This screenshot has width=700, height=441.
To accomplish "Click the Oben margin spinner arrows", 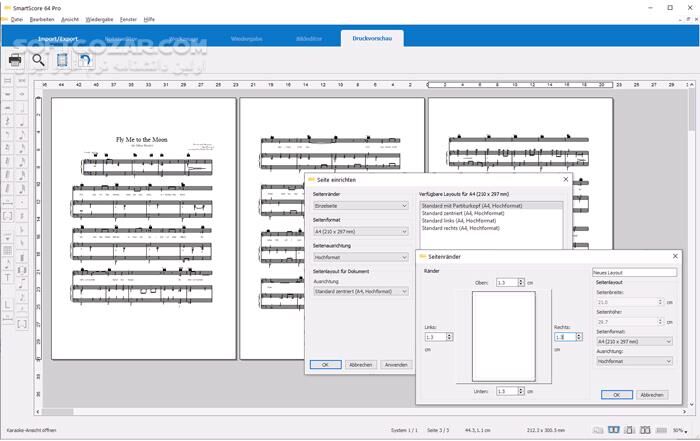I will tap(521, 283).
